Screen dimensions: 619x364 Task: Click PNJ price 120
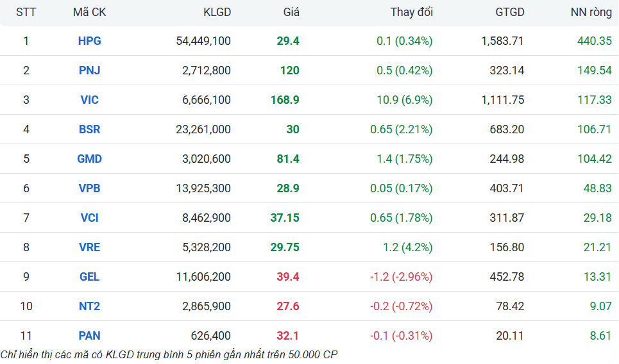click(x=290, y=70)
